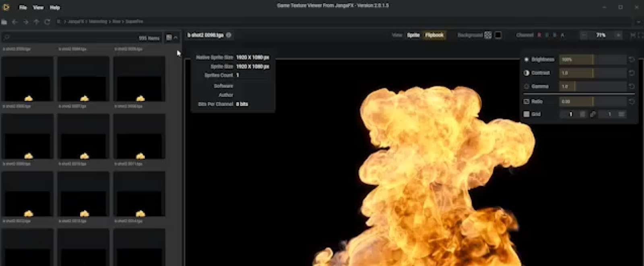644x266 pixels.
Task: Click the Native Sprite Size value
Action: pos(252,57)
